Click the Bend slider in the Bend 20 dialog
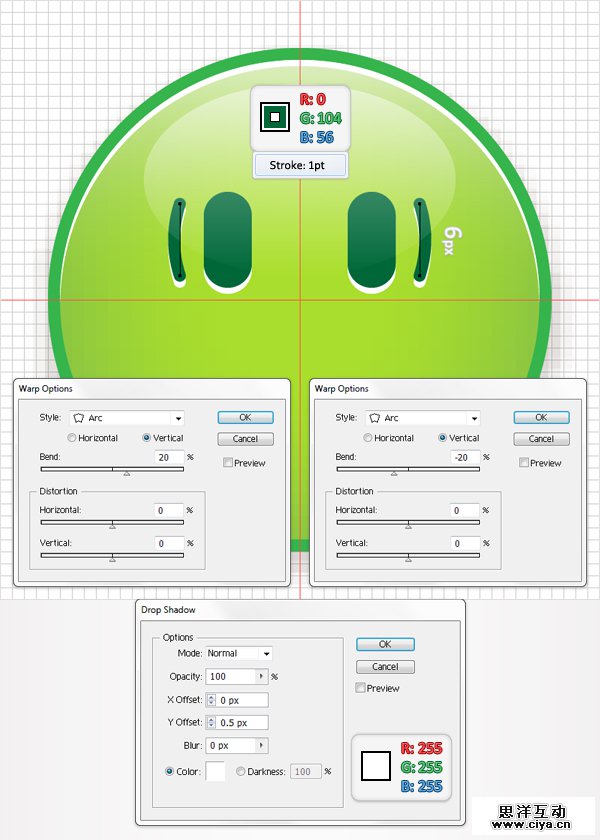 click(x=112, y=468)
